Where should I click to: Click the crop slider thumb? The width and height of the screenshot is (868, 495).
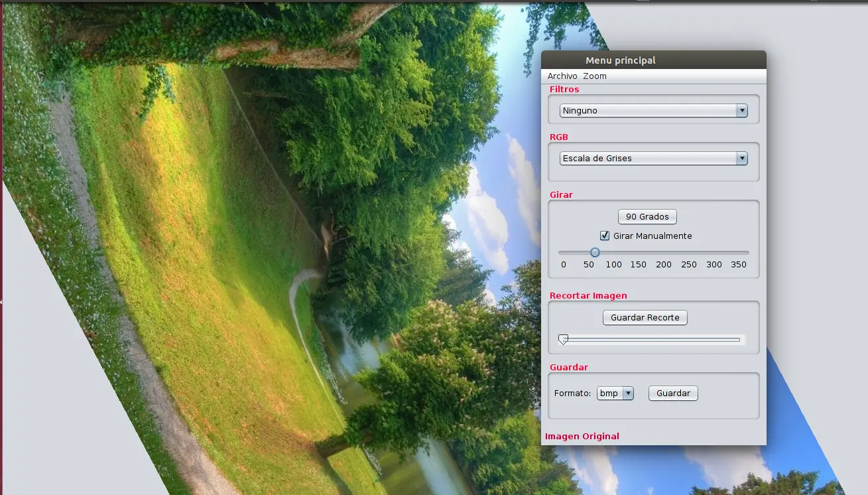point(563,340)
